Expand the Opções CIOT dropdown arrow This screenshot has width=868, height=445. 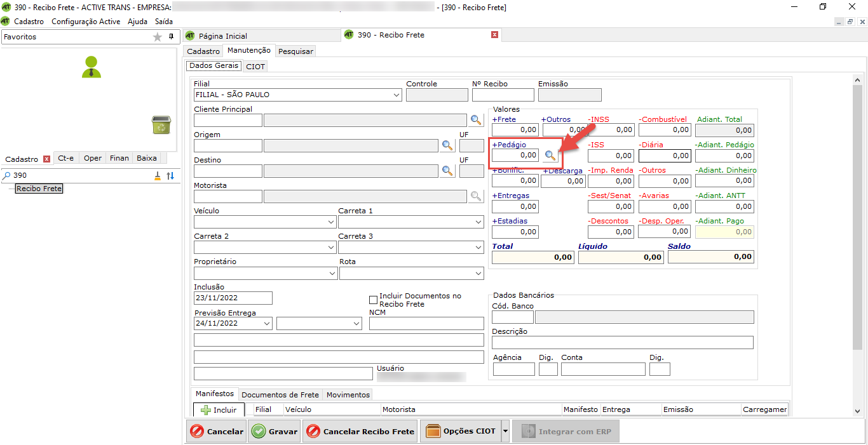point(505,431)
